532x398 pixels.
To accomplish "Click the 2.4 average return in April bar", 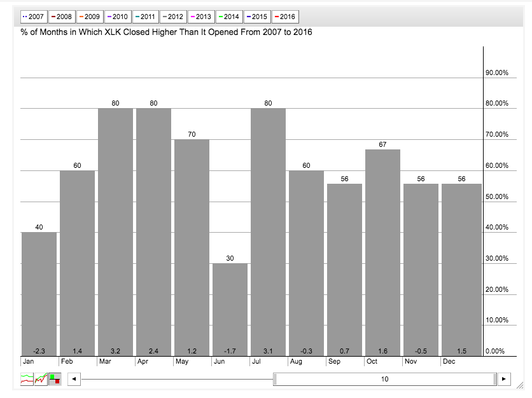I will [x=154, y=351].
